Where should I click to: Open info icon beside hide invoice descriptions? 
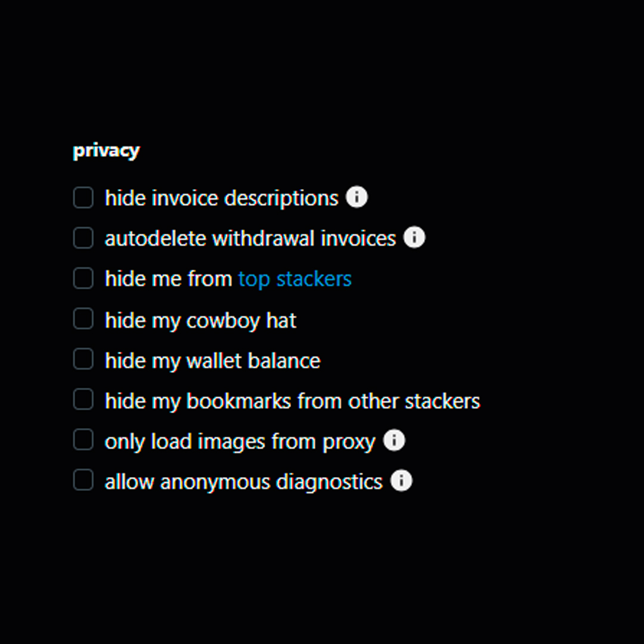[357, 197]
